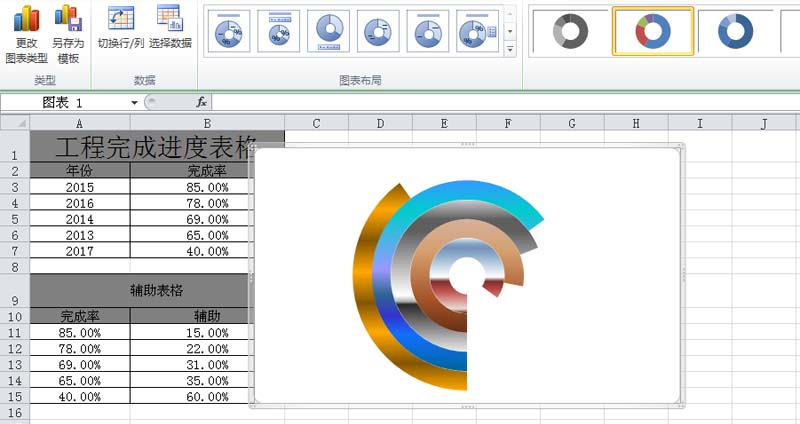
Task: Click cell B4 with 78.00%
Action: [190, 203]
